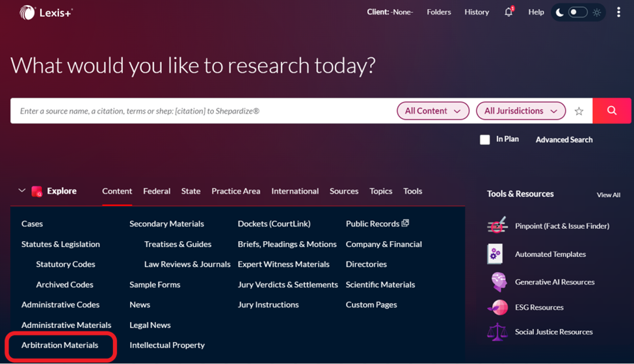Screen dimensions: 634x364
Task: Open Arbitration Materials
Action: click(x=60, y=345)
